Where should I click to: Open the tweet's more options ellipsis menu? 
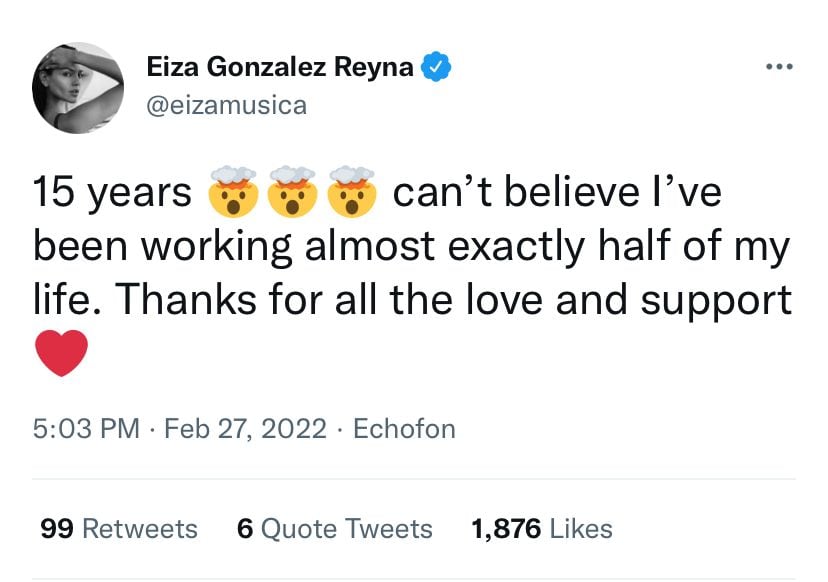777,68
